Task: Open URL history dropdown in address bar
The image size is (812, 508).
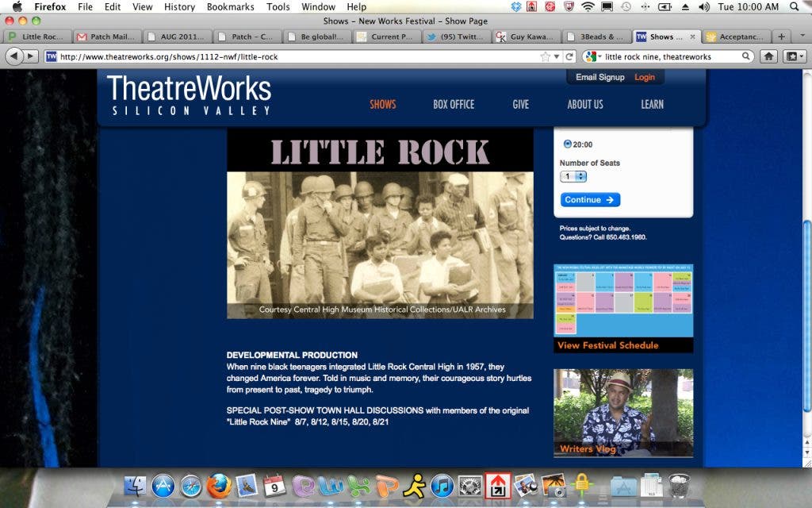Action: tap(557, 56)
